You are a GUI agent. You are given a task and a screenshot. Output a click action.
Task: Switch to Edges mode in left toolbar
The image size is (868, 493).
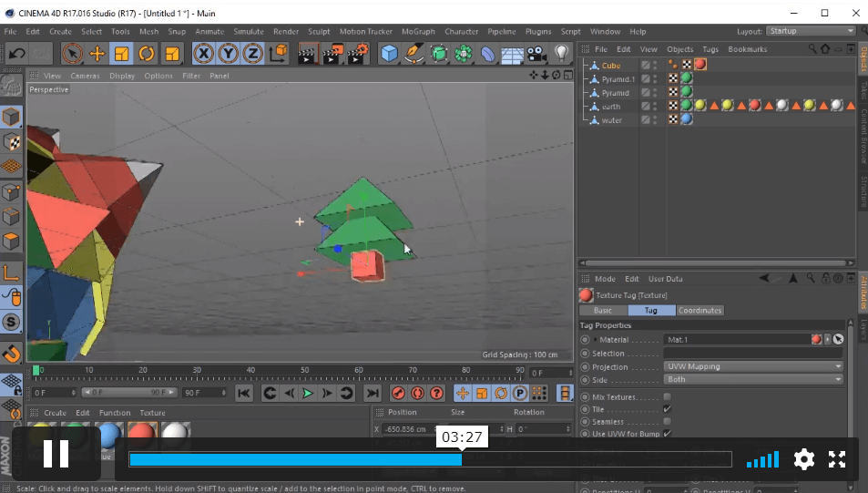pyautogui.click(x=11, y=217)
